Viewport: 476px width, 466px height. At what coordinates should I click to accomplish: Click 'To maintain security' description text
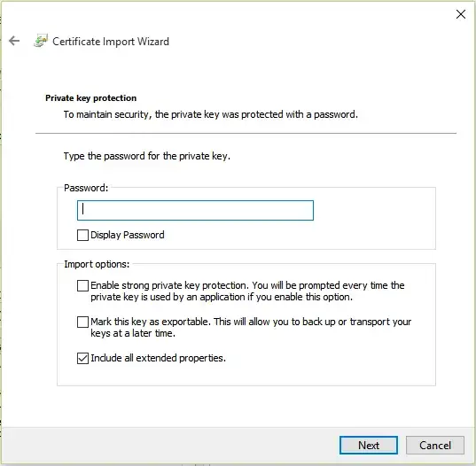pyautogui.click(x=211, y=114)
